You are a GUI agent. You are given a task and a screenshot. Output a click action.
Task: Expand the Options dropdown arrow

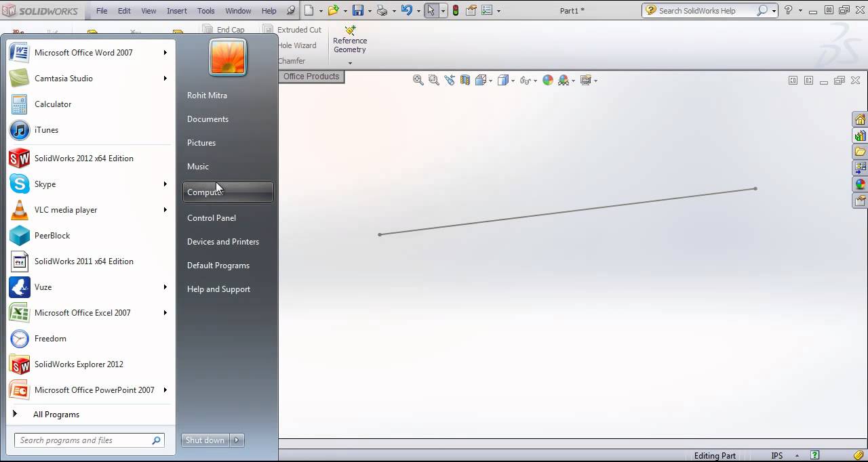[498, 11]
